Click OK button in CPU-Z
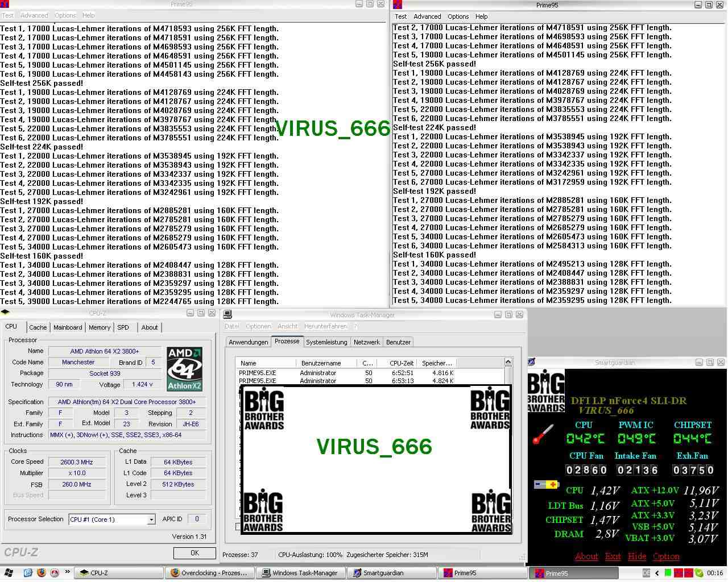Image resolution: width=728 pixels, height=582 pixels. coord(195,552)
